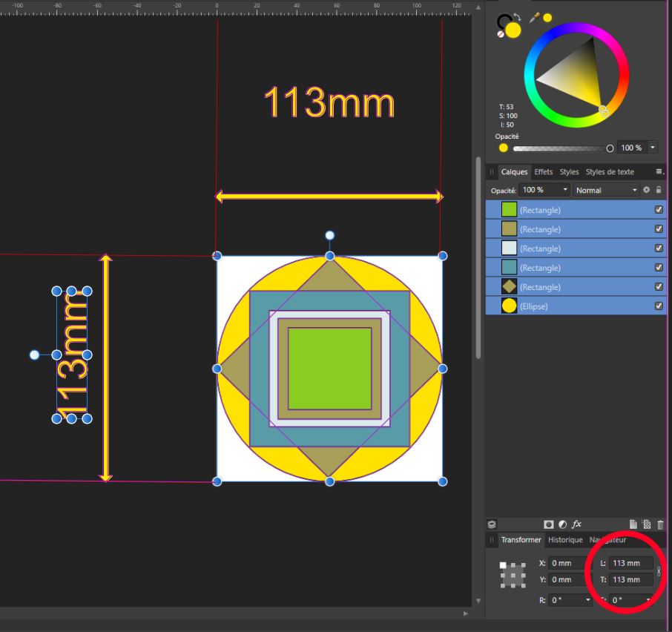Screen dimensions: 672x632
Task: Pick up the eyedropper color picker
Action: pos(535,18)
